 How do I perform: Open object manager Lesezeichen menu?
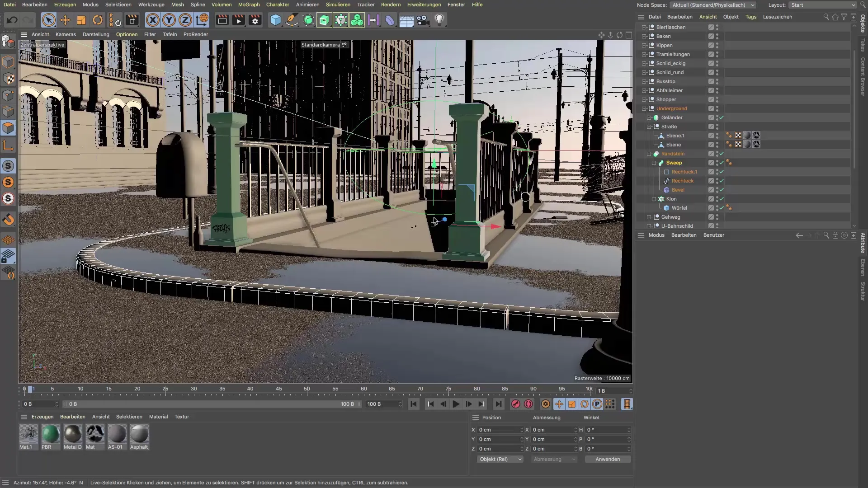(778, 17)
